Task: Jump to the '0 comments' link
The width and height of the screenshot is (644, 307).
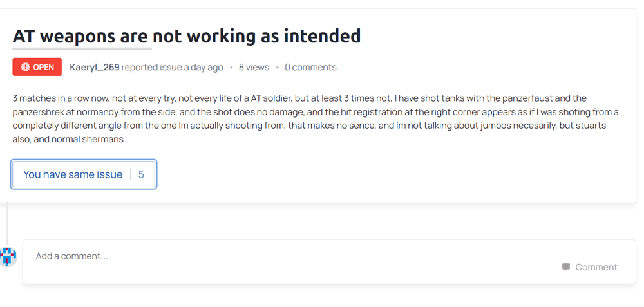Action: pos(310,67)
